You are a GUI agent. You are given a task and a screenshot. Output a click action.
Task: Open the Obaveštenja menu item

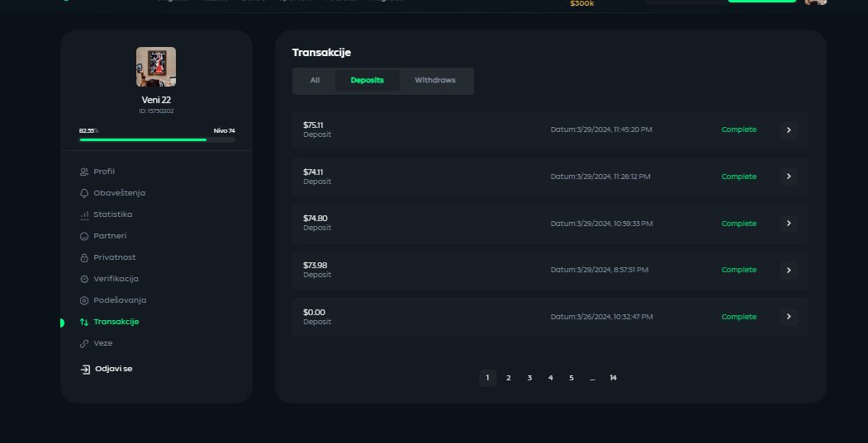pyautogui.click(x=120, y=193)
